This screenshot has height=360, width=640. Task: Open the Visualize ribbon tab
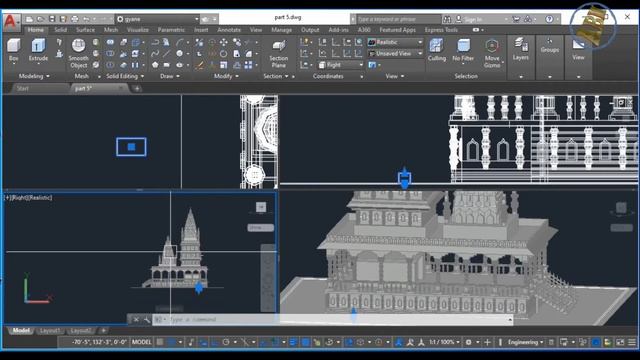[x=138, y=30]
